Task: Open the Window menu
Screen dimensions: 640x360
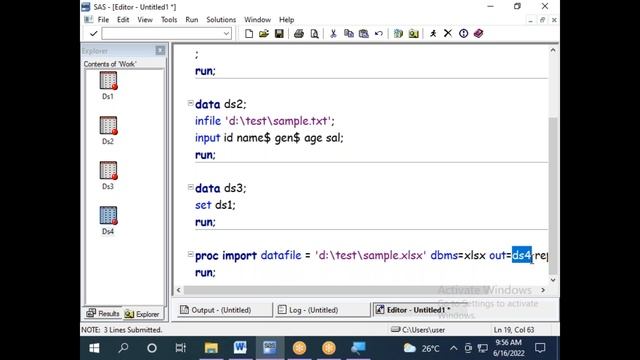Action: pyautogui.click(x=258, y=20)
